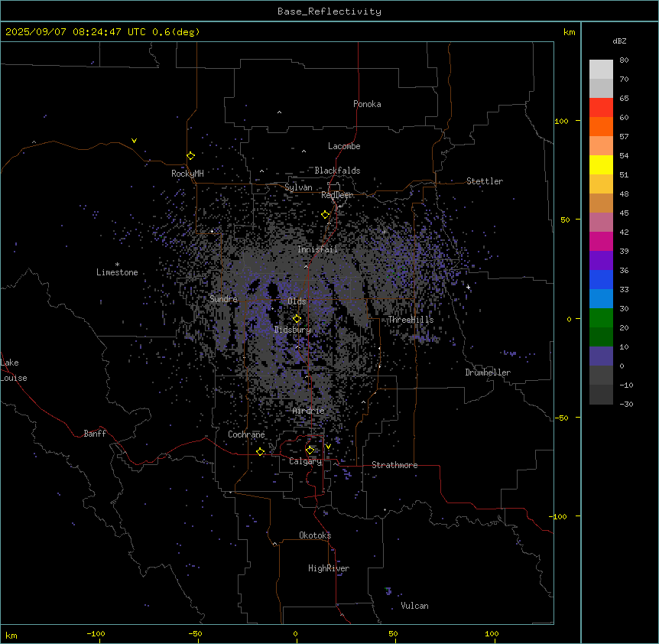Click the ThreeHills city label
This screenshot has width=659, height=644.
(411, 320)
